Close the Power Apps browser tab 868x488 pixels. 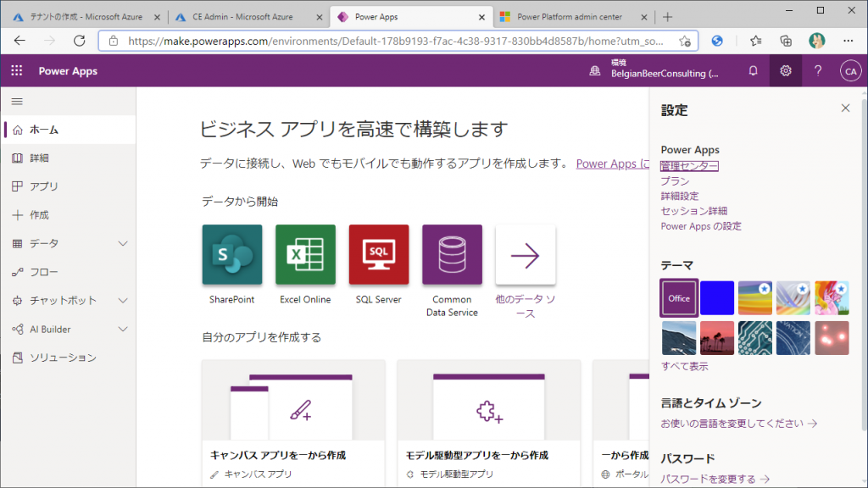click(x=481, y=17)
